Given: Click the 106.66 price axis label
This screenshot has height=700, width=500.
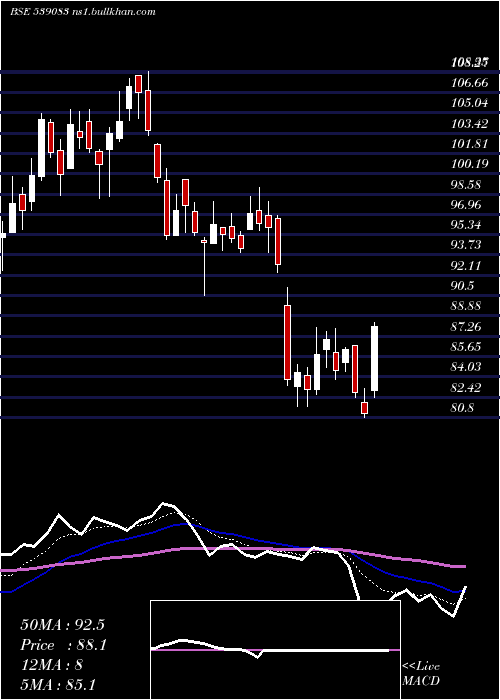Looking at the screenshot, I should 469,83.
